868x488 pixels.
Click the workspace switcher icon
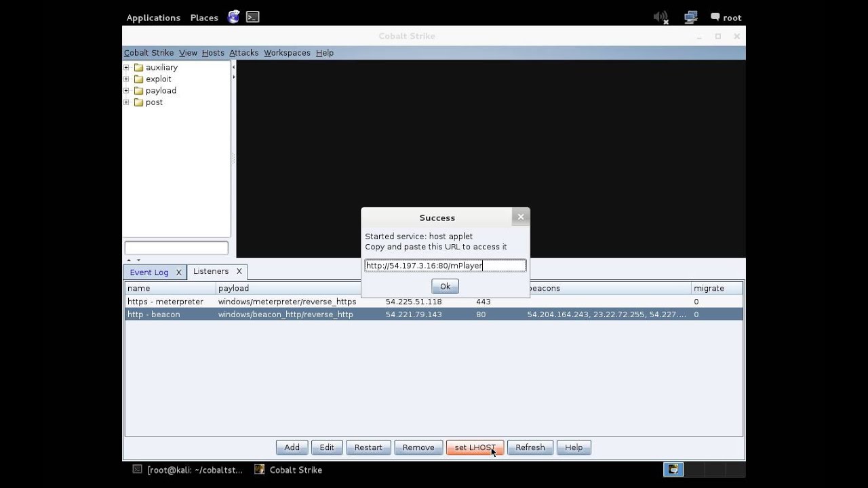pyautogui.click(x=673, y=469)
